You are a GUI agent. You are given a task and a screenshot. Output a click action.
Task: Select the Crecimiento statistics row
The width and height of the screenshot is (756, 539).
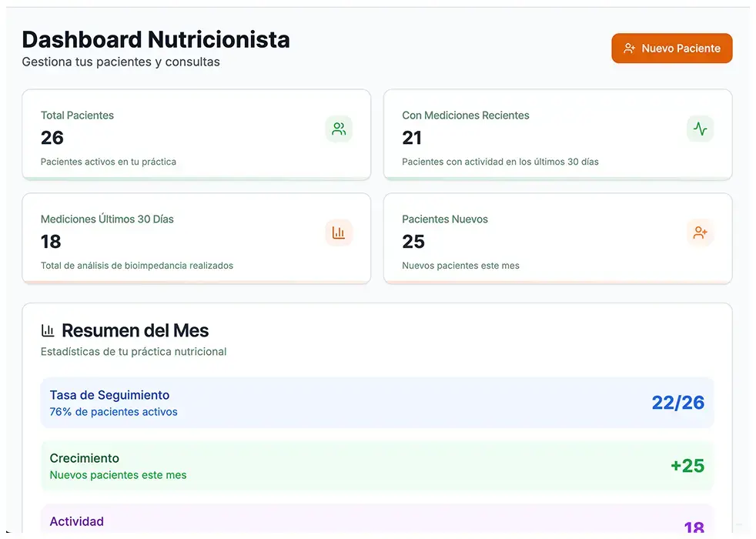(377, 465)
